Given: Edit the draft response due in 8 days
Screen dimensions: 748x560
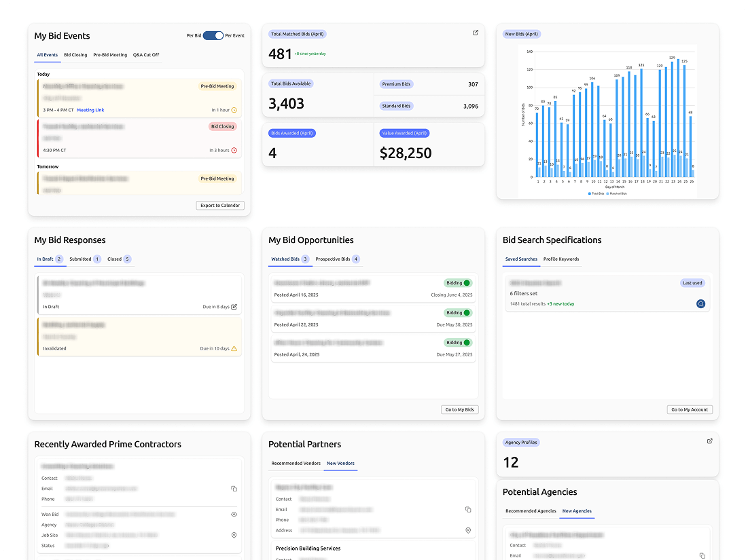Looking at the screenshot, I should tap(235, 306).
